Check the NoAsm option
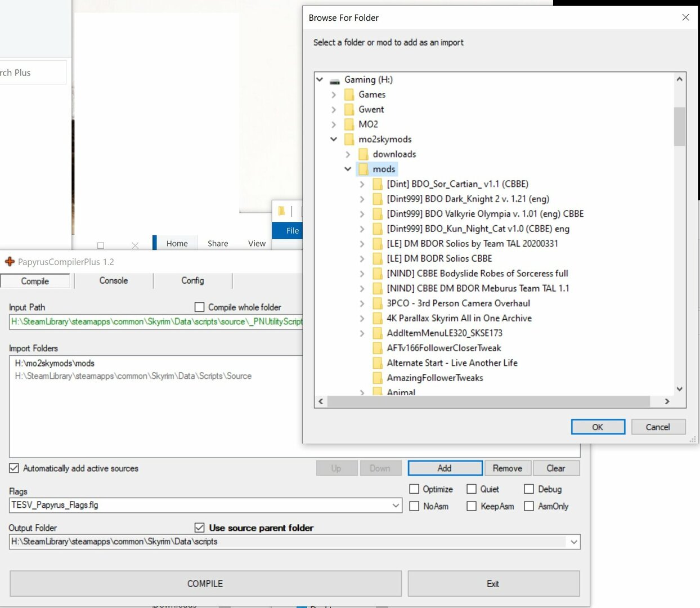 point(414,506)
